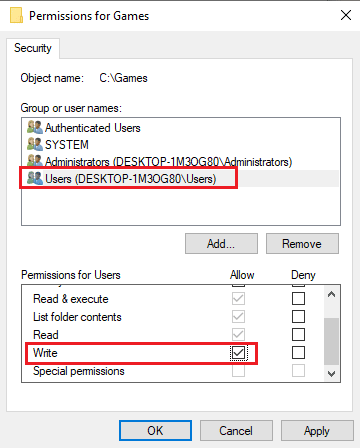Select Authenticated Users in the list
Viewport: 360px width, 448px height.
[180, 128]
